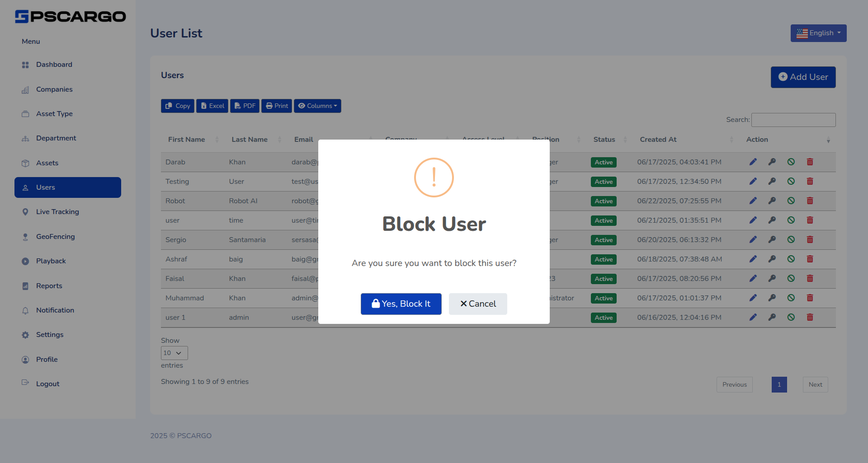Confirm with the Yes, Block It button
Viewport: 868px width, 463px height.
click(x=401, y=304)
